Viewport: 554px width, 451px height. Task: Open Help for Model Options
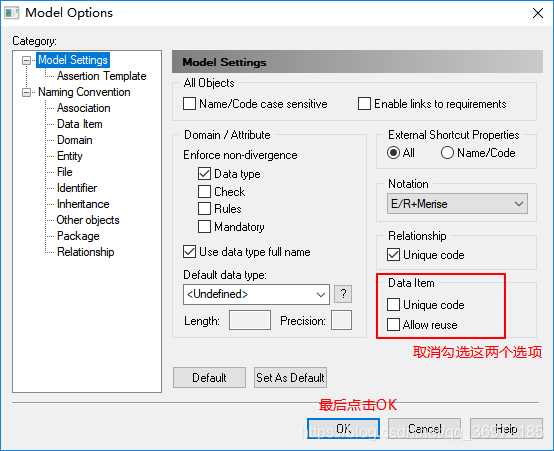coord(506,429)
